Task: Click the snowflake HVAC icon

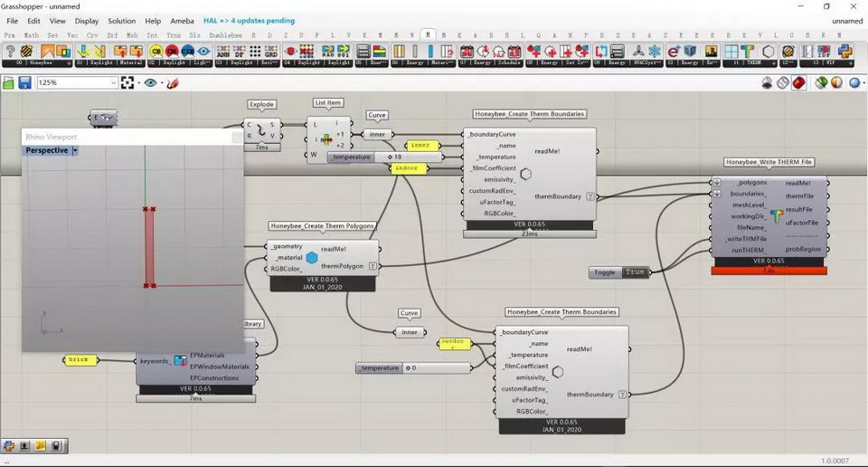Action: pos(656,52)
